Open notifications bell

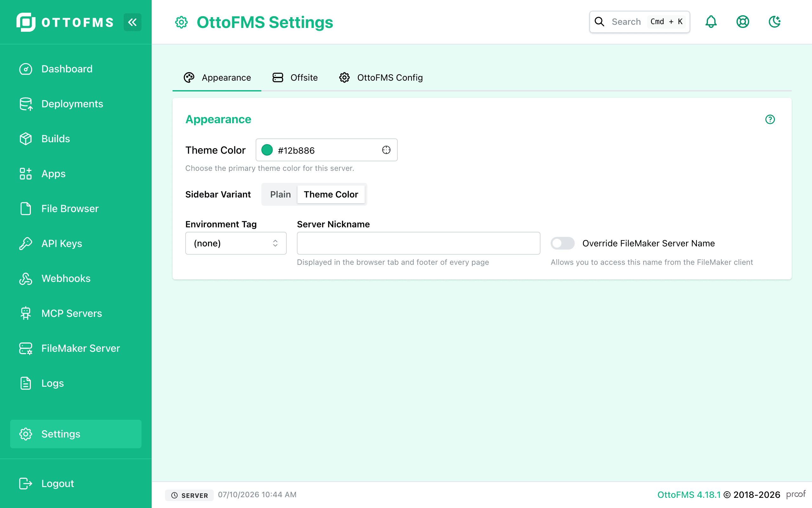point(711,22)
